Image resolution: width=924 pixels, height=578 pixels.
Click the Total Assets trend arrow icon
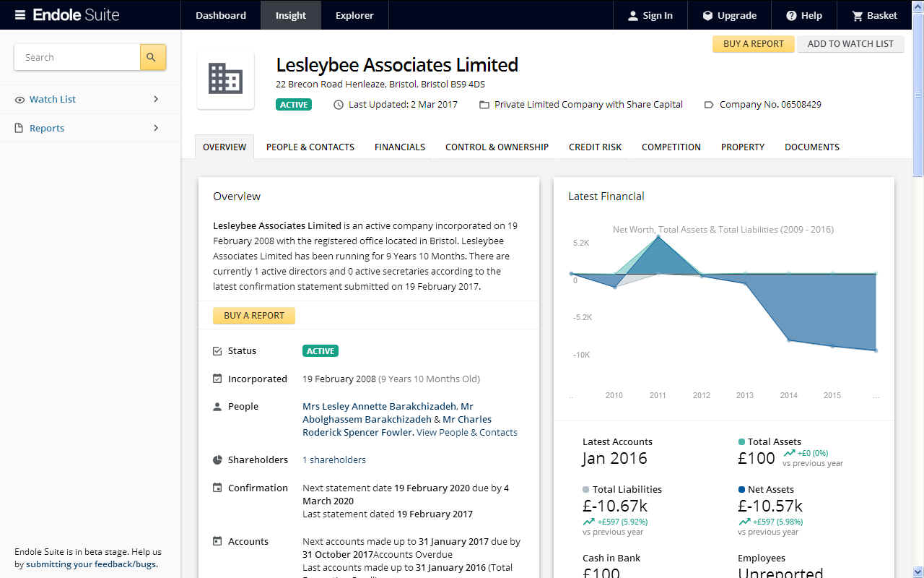click(789, 453)
